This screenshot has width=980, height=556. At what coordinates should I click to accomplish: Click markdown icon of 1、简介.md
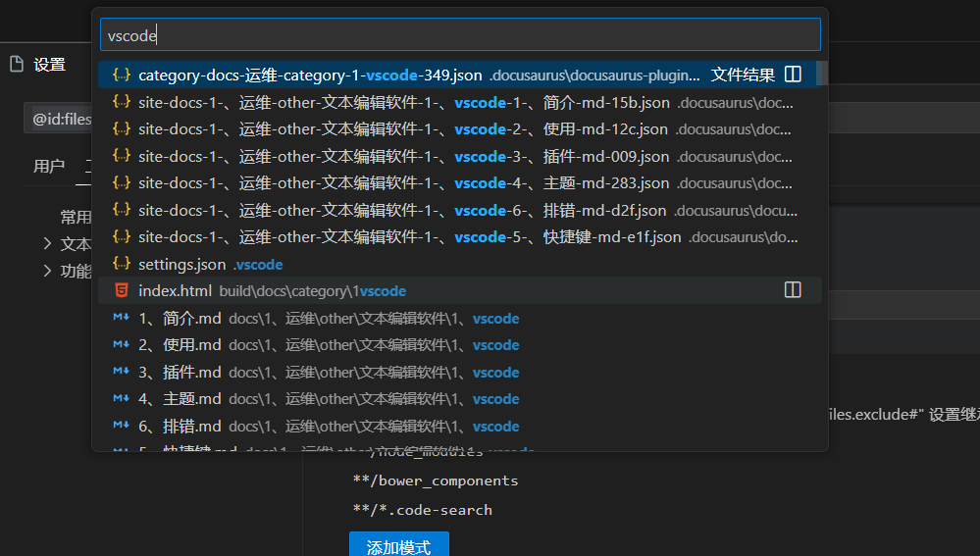122,318
